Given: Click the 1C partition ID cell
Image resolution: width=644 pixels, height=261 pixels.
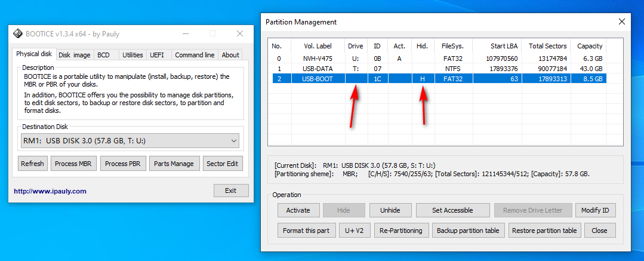Looking at the screenshot, I should (x=377, y=79).
